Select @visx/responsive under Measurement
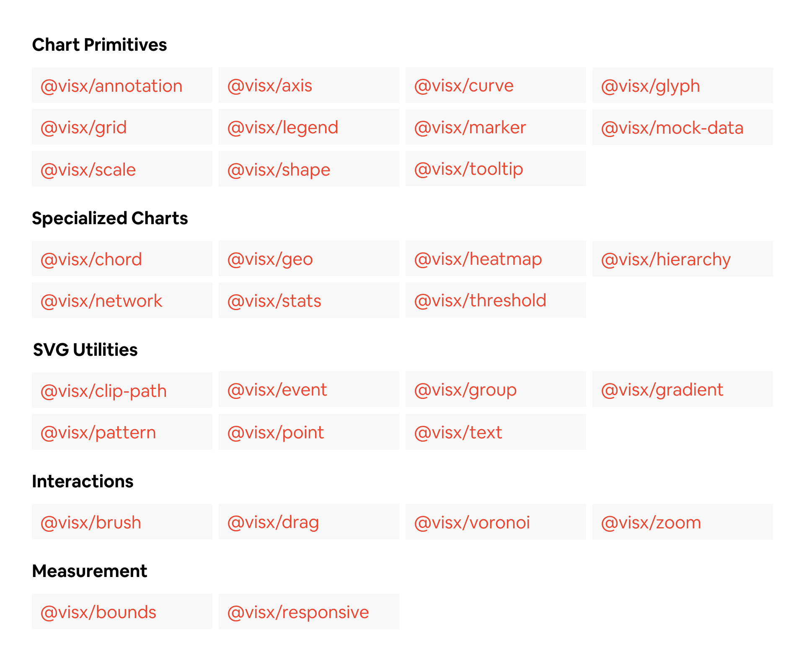Screen dimensions: 812x665 point(298,612)
